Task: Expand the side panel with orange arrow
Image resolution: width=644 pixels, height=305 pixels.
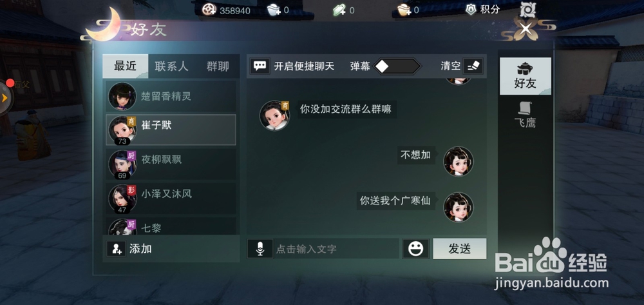Action: pyautogui.click(x=5, y=98)
